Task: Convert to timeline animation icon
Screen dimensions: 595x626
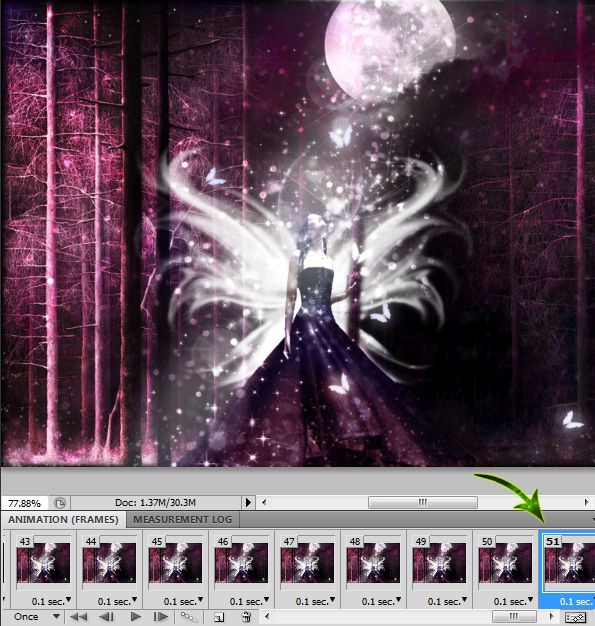Action: pyautogui.click(x=575, y=617)
